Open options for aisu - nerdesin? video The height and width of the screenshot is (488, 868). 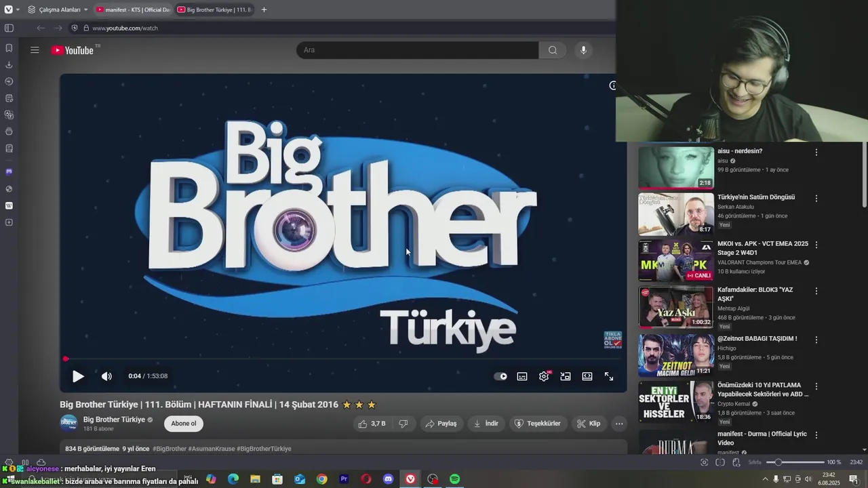(816, 152)
